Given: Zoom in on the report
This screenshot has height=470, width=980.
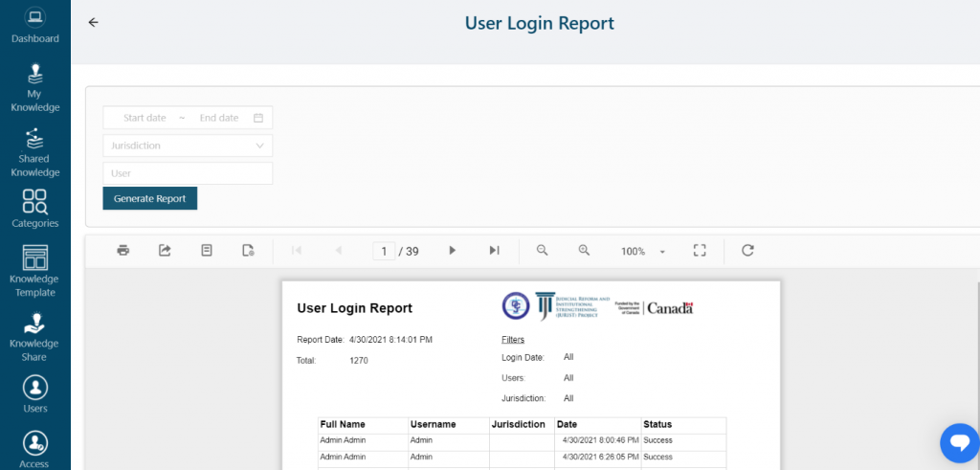Looking at the screenshot, I should point(584,251).
